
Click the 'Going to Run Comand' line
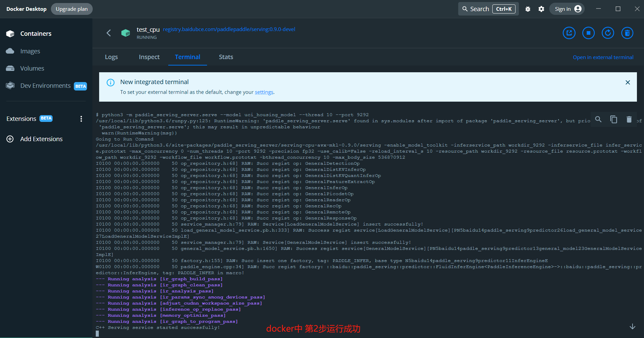tap(124, 139)
